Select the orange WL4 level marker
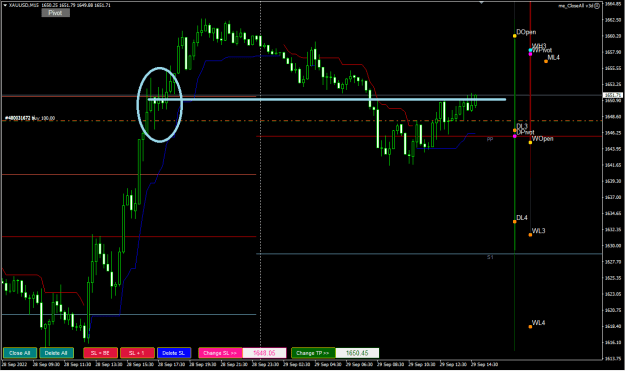The image size is (625, 371). (x=530, y=327)
